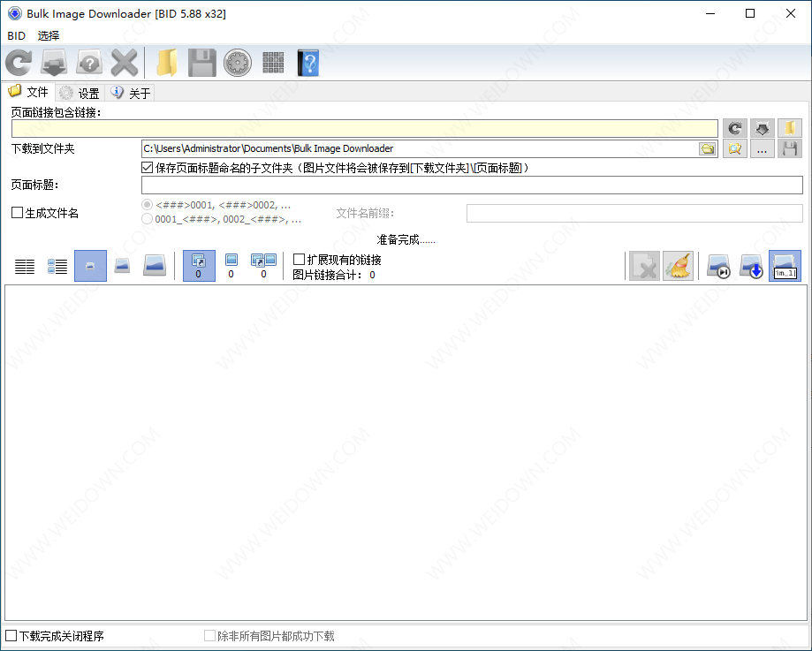
Task: Click the image download blue arrow icon
Action: [752, 266]
